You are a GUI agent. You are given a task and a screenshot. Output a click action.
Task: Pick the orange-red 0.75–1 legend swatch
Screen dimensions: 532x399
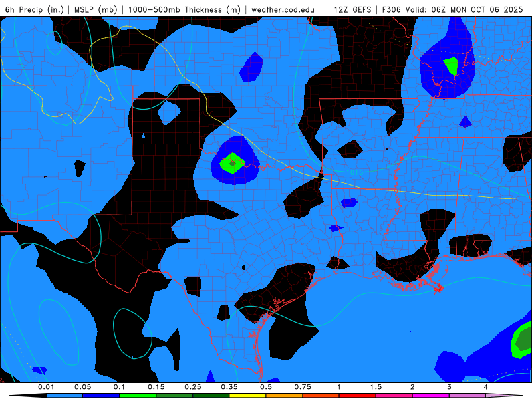(321, 396)
